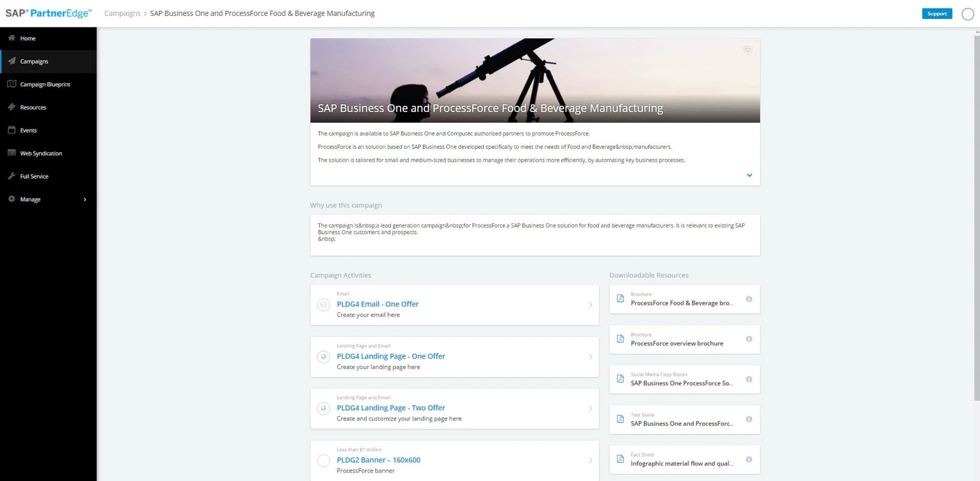Open Campaign Blueprint menu item
This screenshot has height=481, width=980.
[x=48, y=84]
